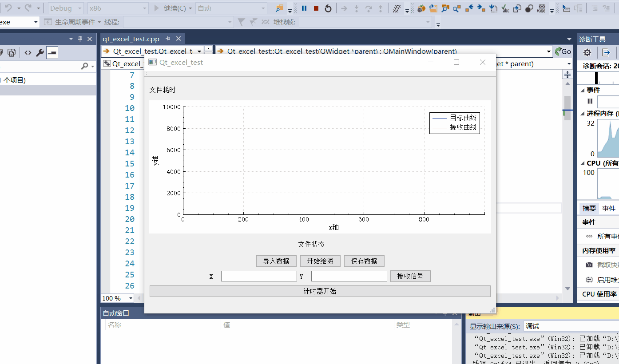
Task: Click the 接收曲线 legend entry
Action: click(455, 127)
